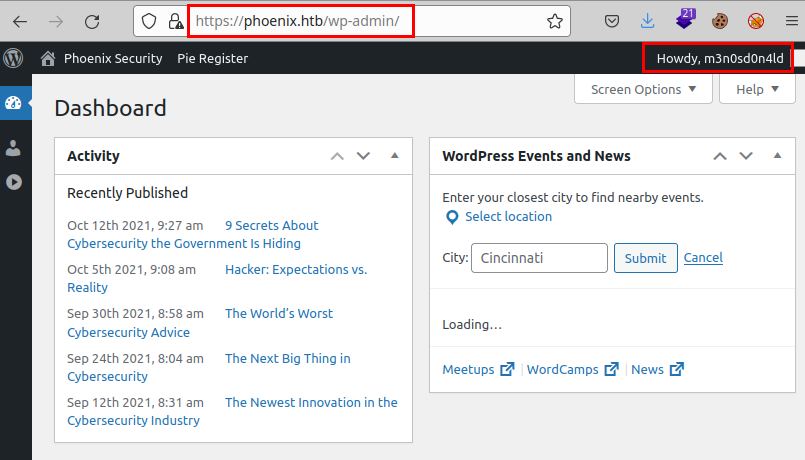Click the location pin icon

(x=452, y=217)
